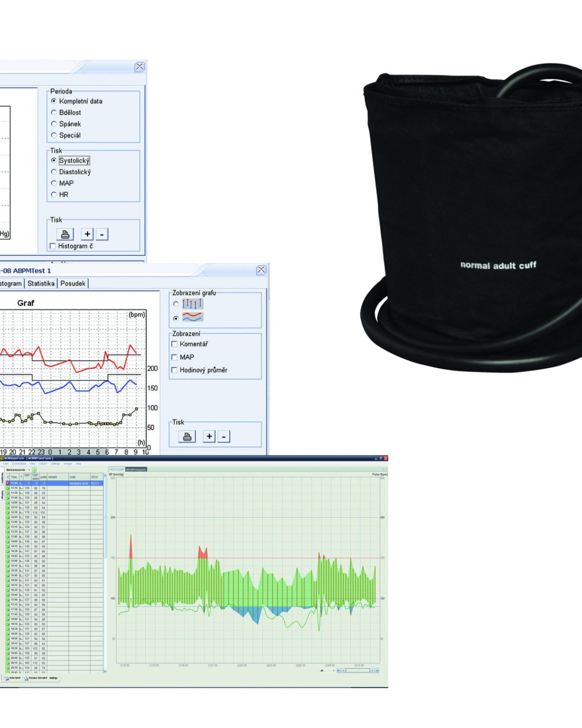Screen dimensions: 582x728
Task: Switch to the Statistika tab
Action: [x=41, y=283]
